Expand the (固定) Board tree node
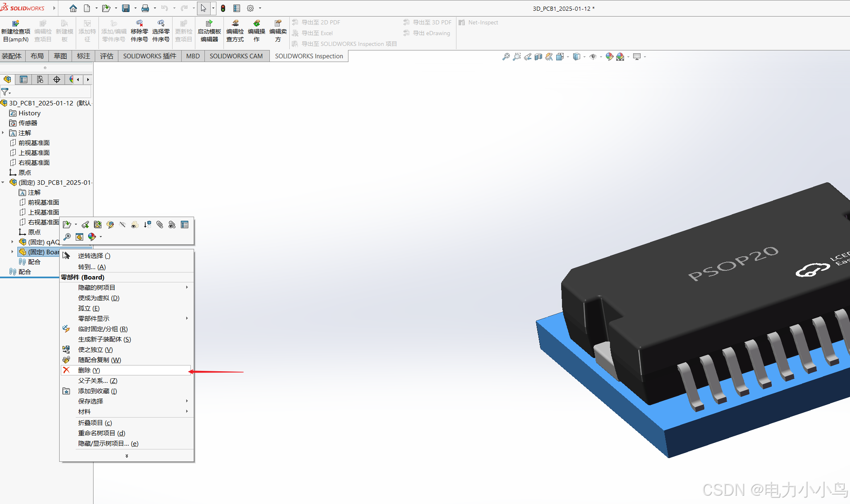 12,252
